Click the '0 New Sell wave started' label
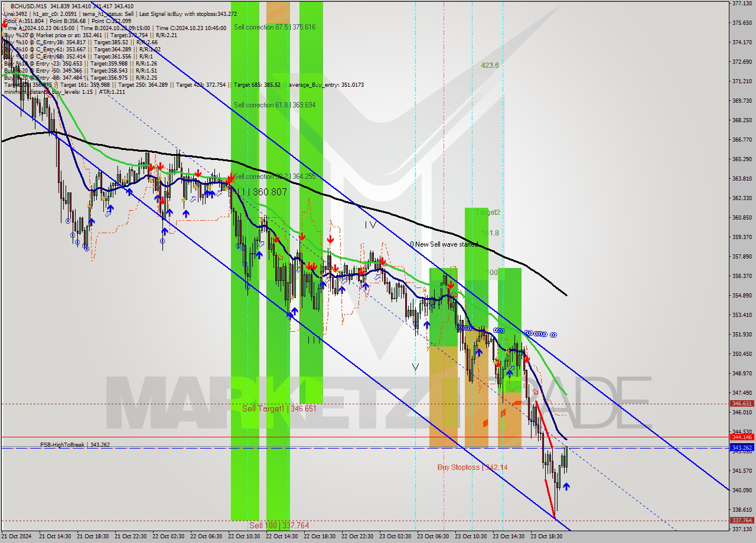This screenshot has width=756, height=543. (444, 244)
